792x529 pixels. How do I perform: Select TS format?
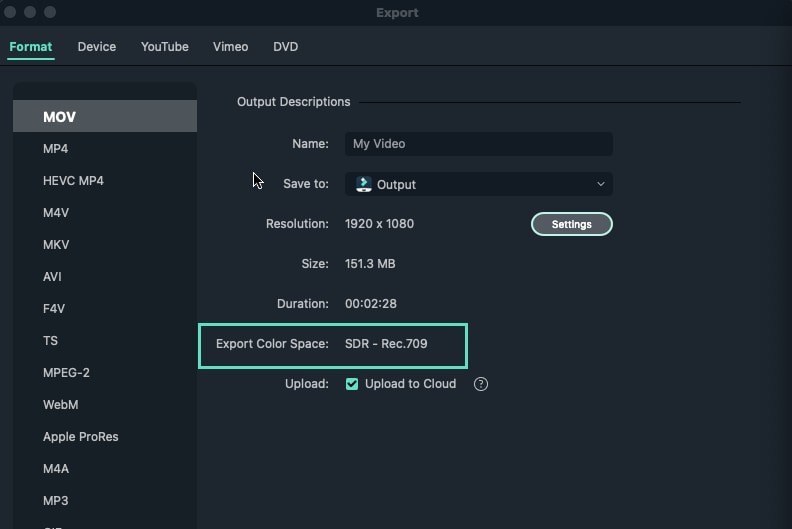(105, 341)
